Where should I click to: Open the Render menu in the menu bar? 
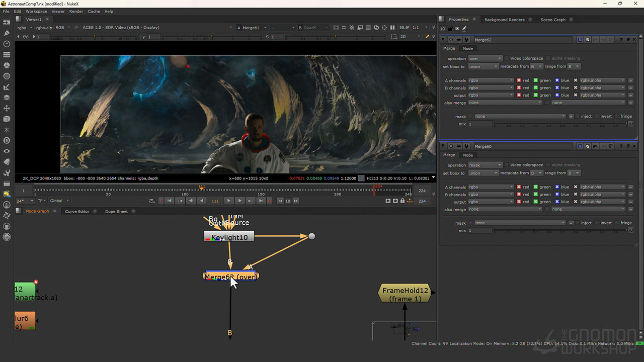tap(76, 11)
